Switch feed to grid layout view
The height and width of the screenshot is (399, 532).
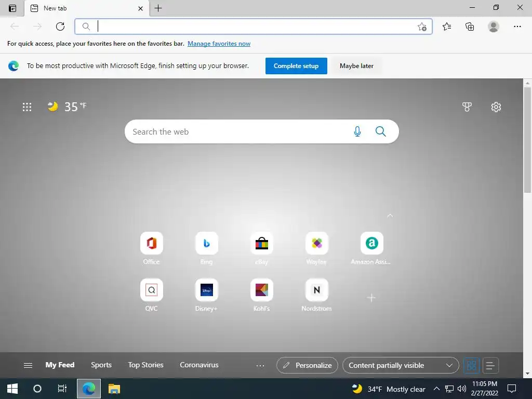point(471,365)
